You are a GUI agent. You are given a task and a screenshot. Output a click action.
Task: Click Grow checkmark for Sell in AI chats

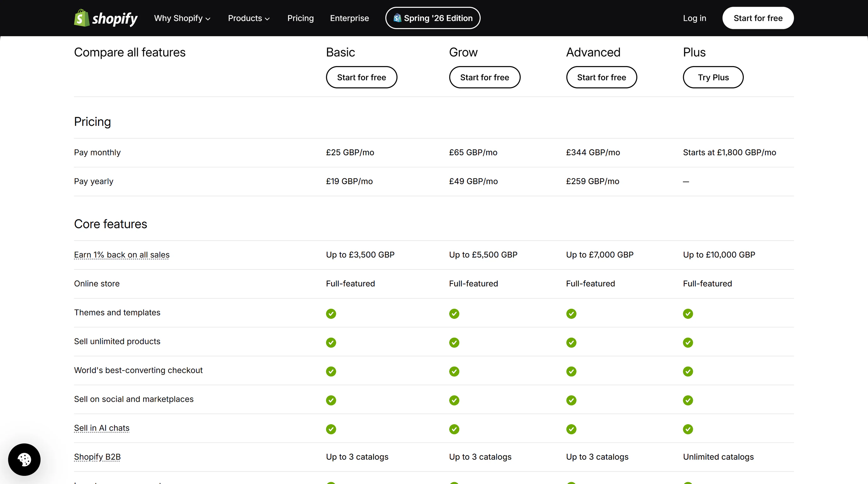click(x=454, y=429)
